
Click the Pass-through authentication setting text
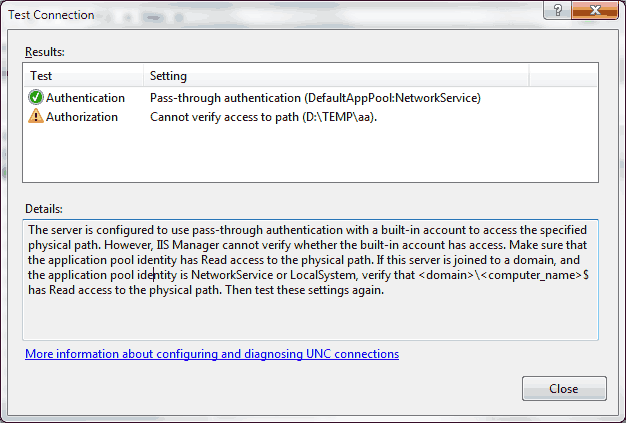315,98
